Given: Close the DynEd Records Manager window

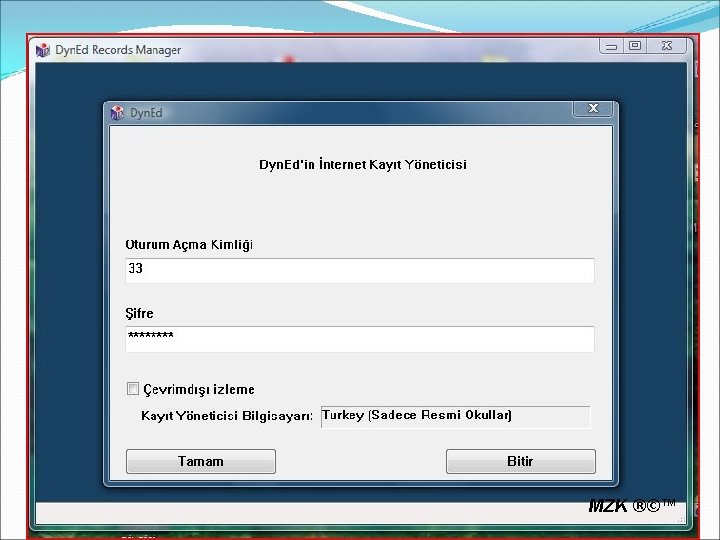Looking at the screenshot, I should pyautogui.click(x=667, y=46).
